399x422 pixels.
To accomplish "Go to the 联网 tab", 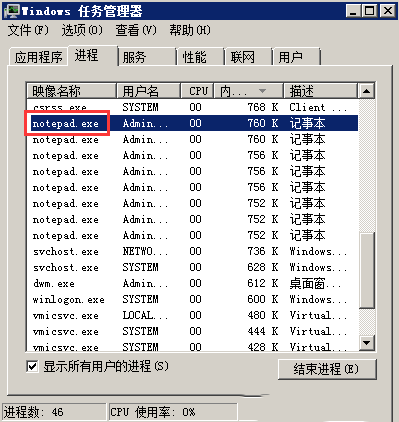I will pyautogui.click(x=249, y=57).
